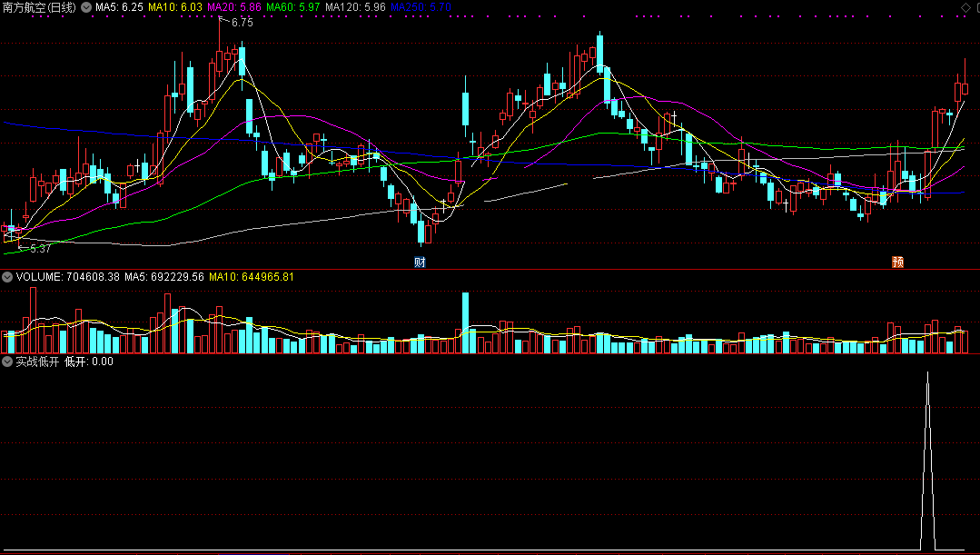Click the 财 financial report marker
The width and height of the screenshot is (980, 555).
(420, 262)
